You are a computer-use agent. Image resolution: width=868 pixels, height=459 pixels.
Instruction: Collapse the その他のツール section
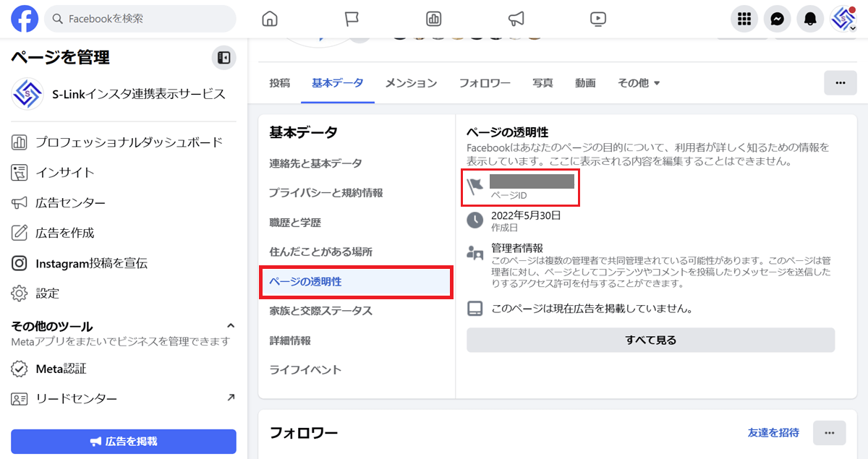(231, 326)
